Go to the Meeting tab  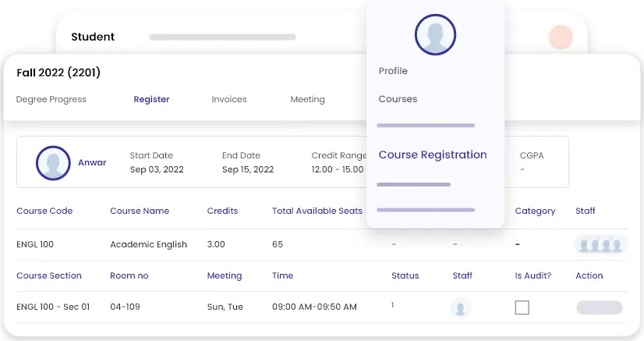coord(308,99)
